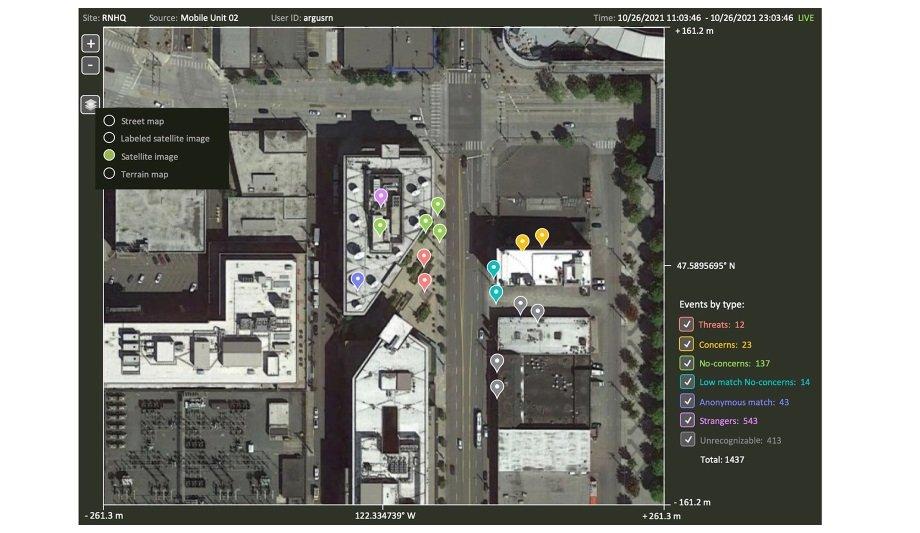Image resolution: width=920 pixels, height=533 pixels.
Task: Switch to Labeled satellite image view
Action: pos(109,138)
